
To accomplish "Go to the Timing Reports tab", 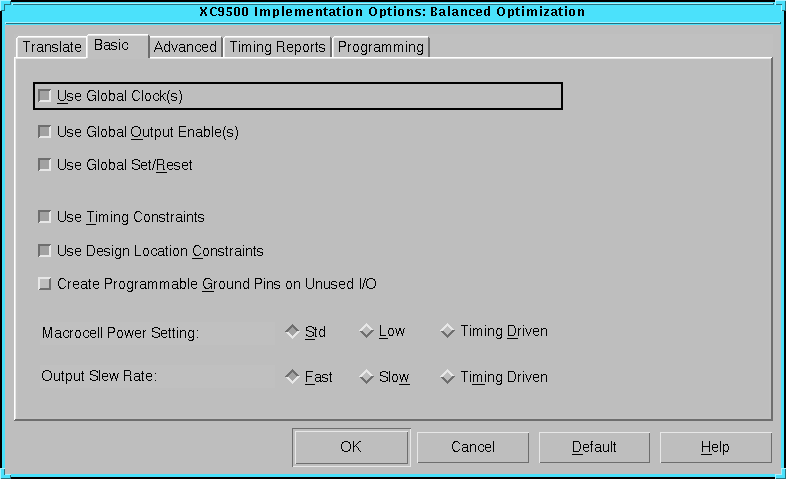I will pos(277,47).
